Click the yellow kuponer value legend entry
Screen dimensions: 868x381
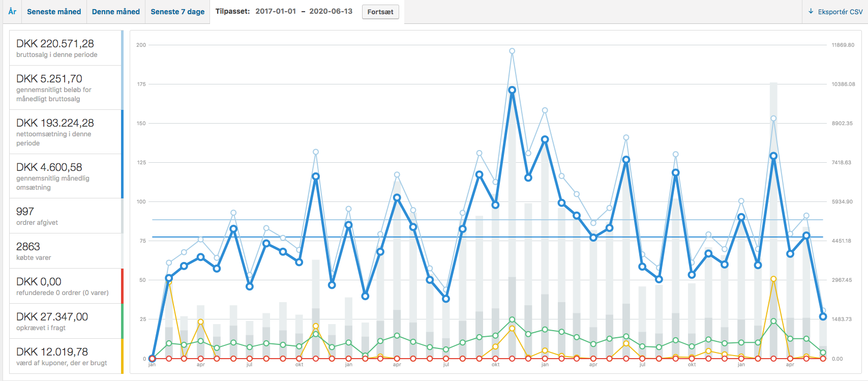[66, 356]
